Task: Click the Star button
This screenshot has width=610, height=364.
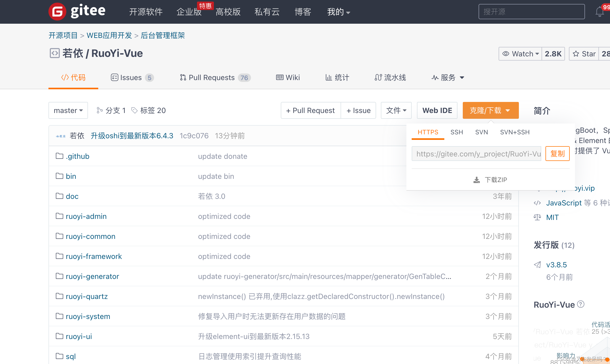Action: click(584, 54)
